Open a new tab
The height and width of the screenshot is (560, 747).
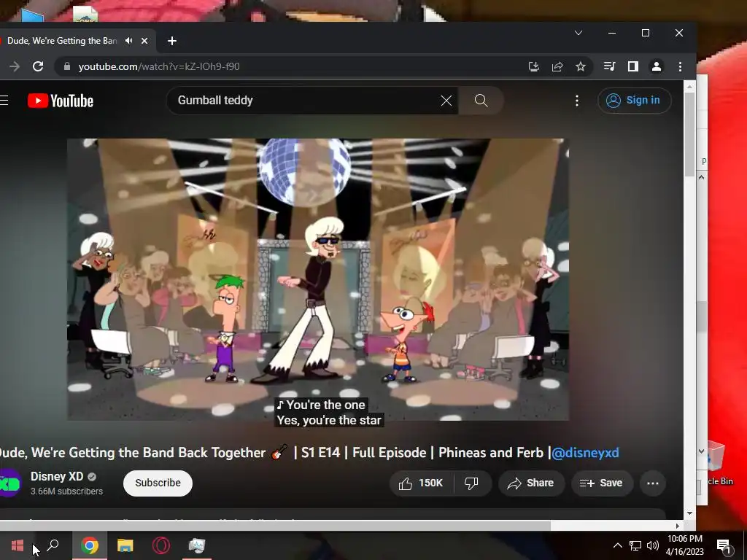(x=172, y=41)
